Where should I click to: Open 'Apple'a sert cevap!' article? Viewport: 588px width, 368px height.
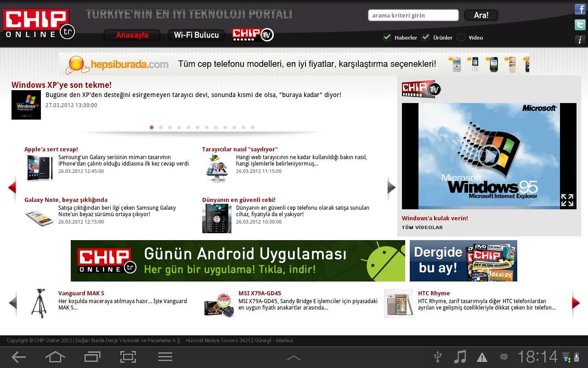(x=51, y=149)
